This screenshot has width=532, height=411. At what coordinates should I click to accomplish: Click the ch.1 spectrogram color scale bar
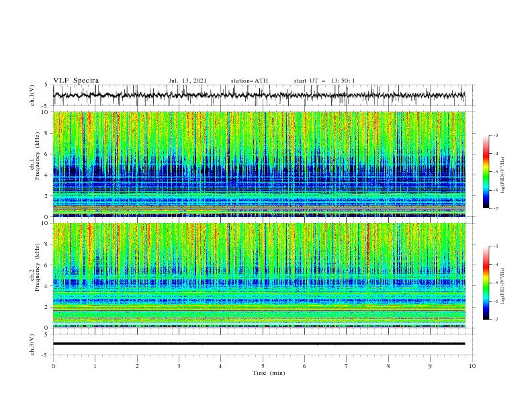coord(486,172)
